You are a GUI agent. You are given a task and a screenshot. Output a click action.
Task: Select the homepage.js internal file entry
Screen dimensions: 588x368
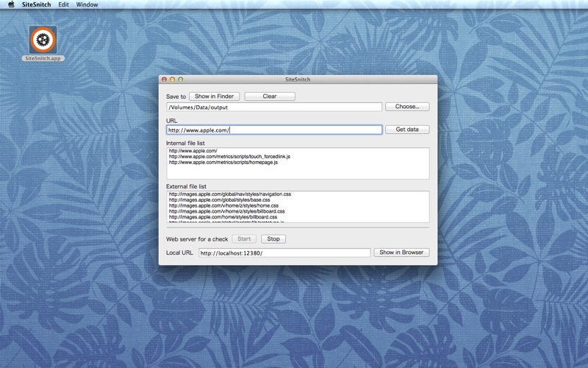tap(223, 162)
